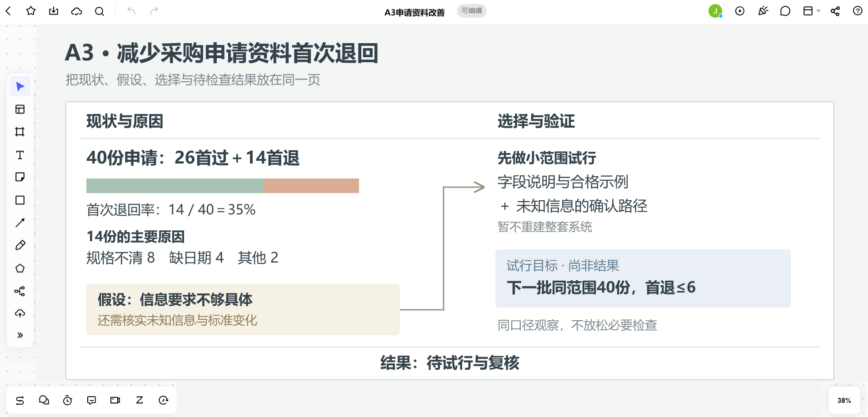The image size is (868, 417).
Task: Star this board as favorite
Action: tap(31, 11)
